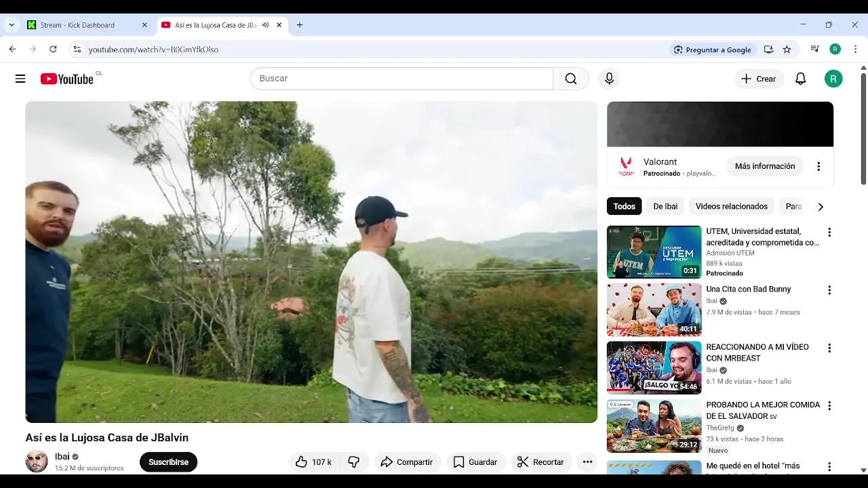Open the title PROBANDO LA MEJOR COMIDA DE EL SALVADOR
This screenshot has height=488, width=868.
[x=763, y=410]
